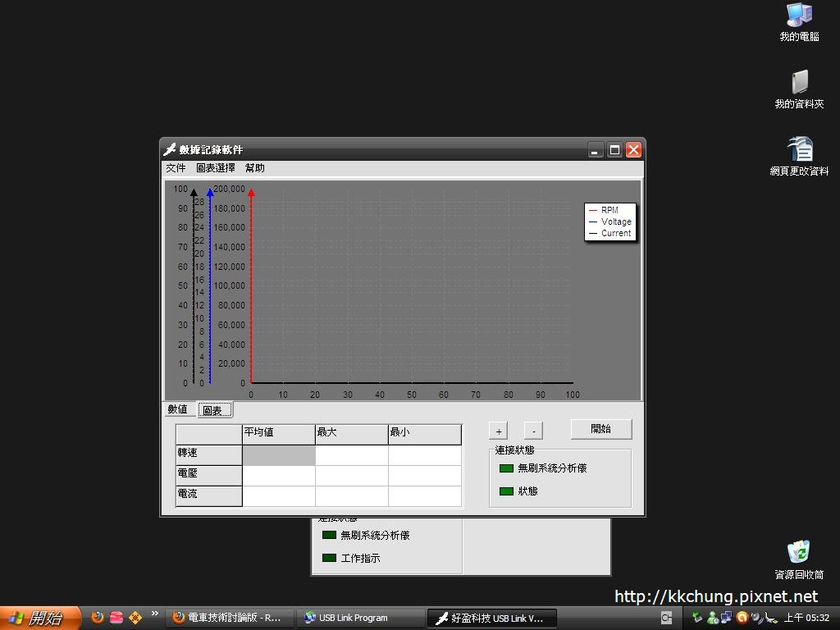Switch to the 數值 tab
The height and width of the screenshot is (630, 840).
(x=179, y=409)
